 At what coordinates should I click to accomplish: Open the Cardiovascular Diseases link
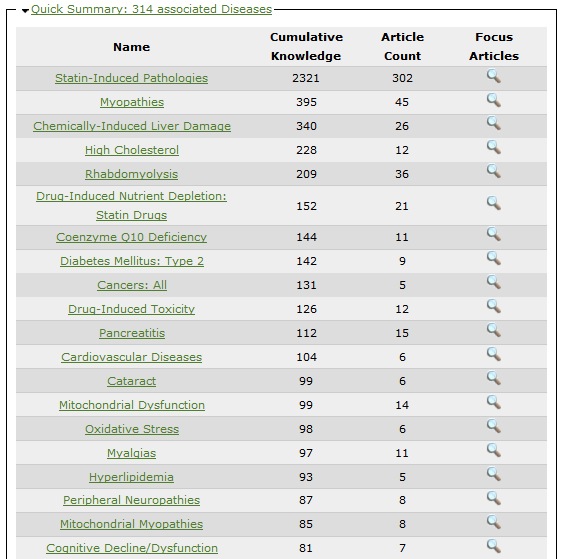131,357
